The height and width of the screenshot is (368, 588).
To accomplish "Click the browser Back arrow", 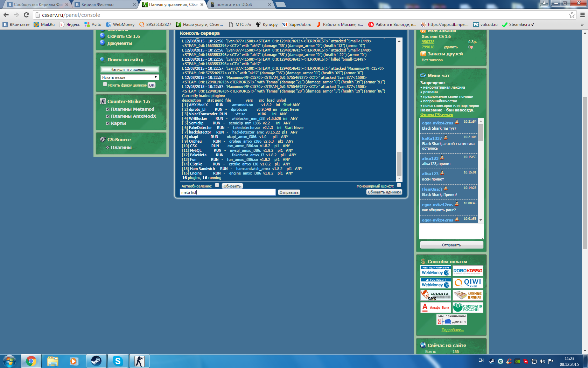I will coord(6,15).
